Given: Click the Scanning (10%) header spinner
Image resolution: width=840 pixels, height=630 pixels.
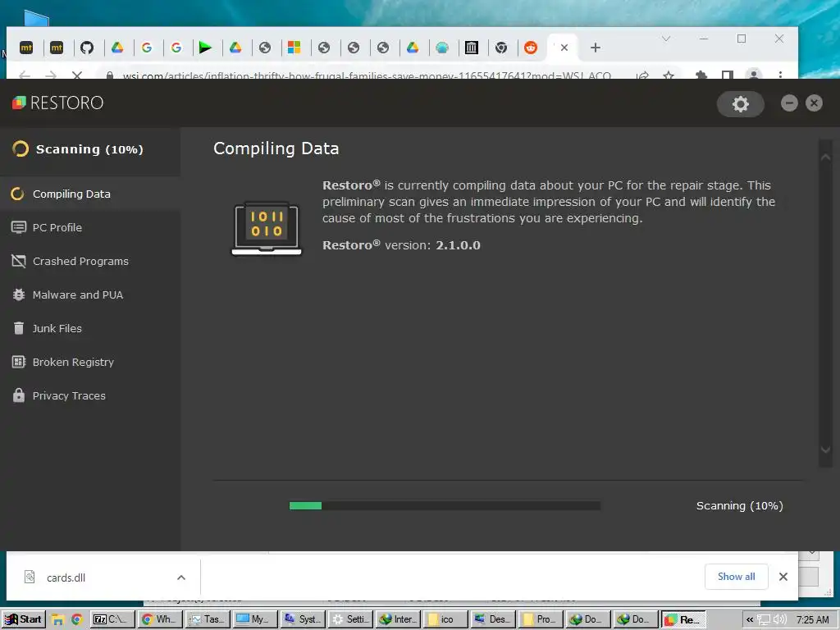Looking at the screenshot, I should point(21,149).
